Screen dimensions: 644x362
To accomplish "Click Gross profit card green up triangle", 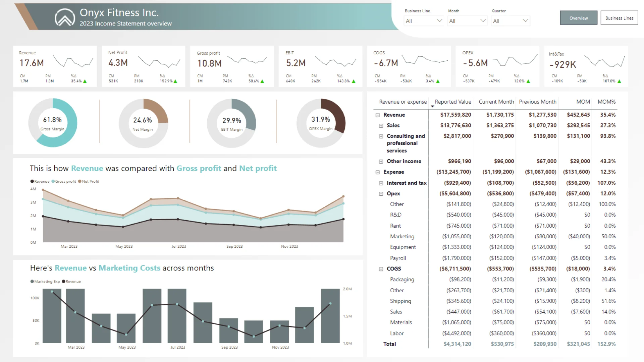I will [262, 81].
